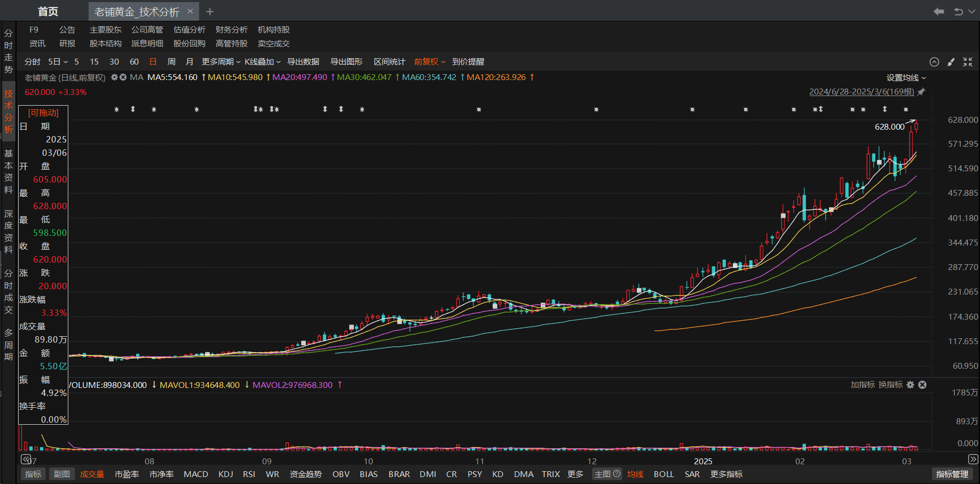The height and width of the screenshot is (484, 980).
Task: Expand the 更多周期 dropdown
Action: point(221,61)
